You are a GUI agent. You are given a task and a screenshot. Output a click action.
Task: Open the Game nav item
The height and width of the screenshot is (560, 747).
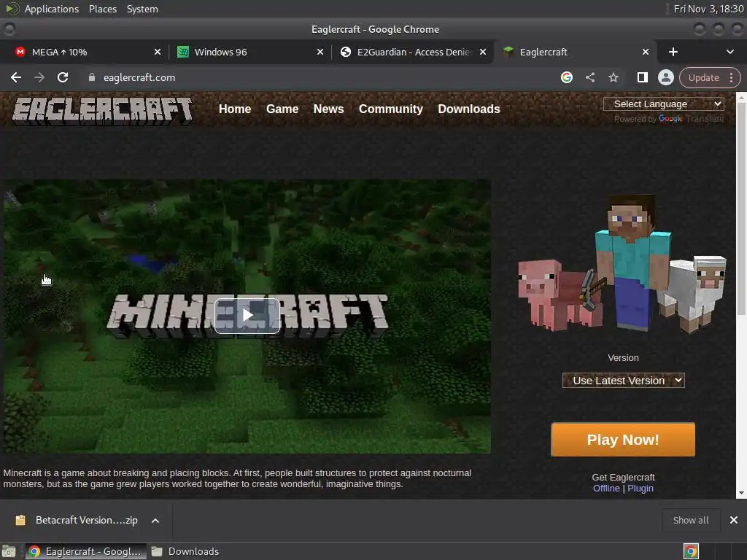[282, 109]
